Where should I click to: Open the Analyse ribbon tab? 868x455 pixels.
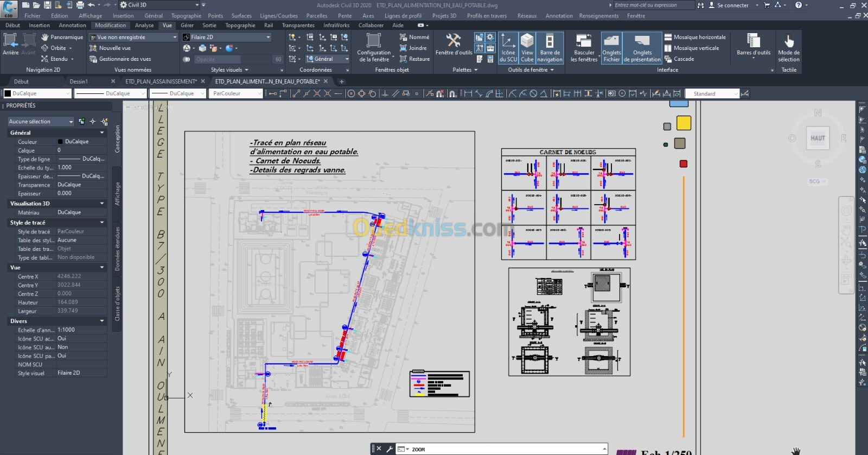coord(144,25)
